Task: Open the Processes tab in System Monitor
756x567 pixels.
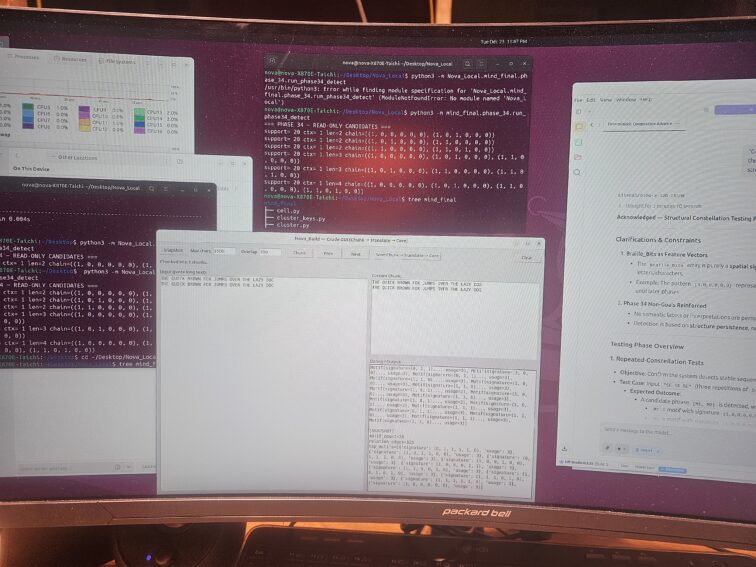Action: [x=23, y=57]
